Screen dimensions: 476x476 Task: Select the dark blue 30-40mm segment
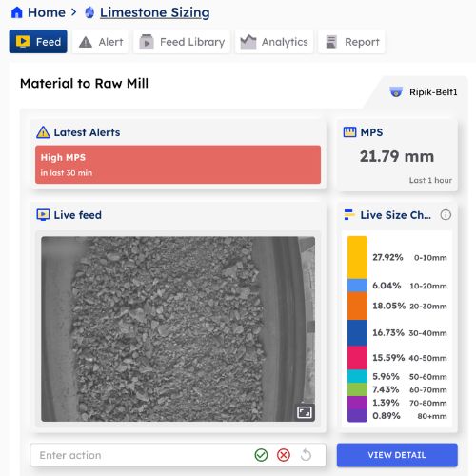357,333
